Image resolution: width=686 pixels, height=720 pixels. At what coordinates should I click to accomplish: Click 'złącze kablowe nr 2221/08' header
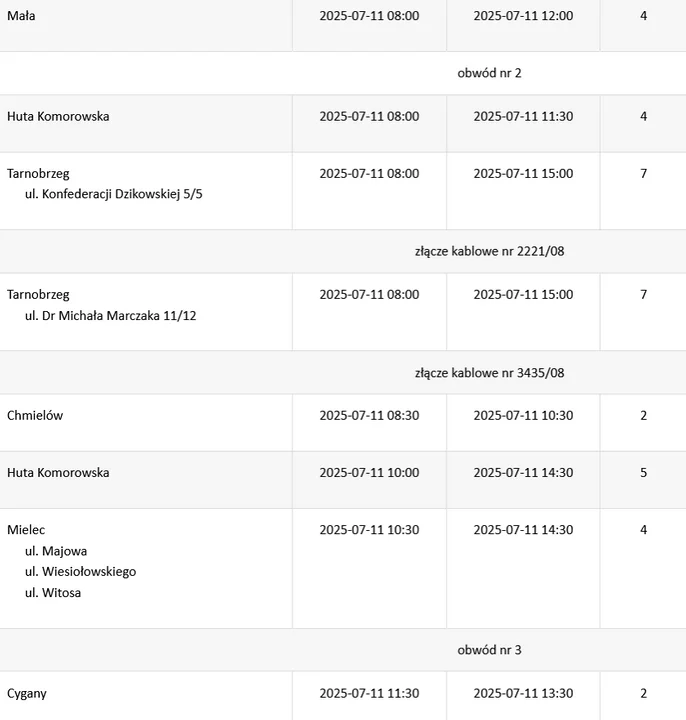tap(489, 251)
